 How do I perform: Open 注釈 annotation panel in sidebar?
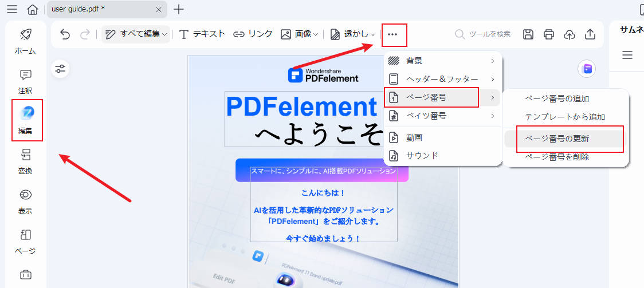point(25,82)
